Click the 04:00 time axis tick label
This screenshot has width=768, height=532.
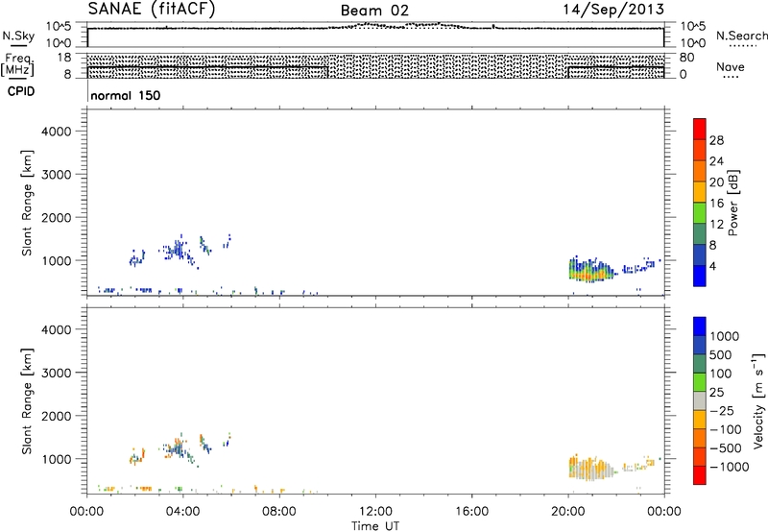tap(183, 512)
